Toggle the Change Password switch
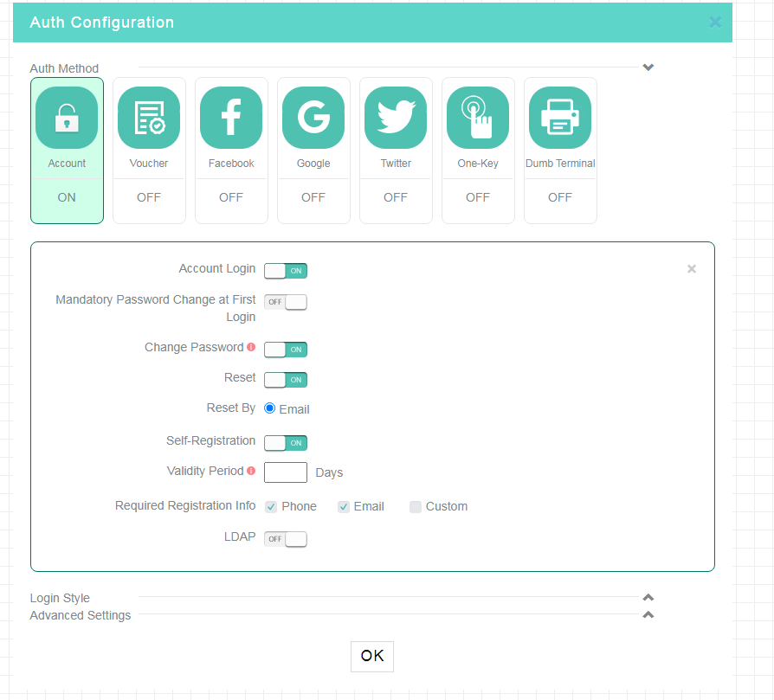The width and height of the screenshot is (774, 700). pyautogui.click(x=286, y=350)
